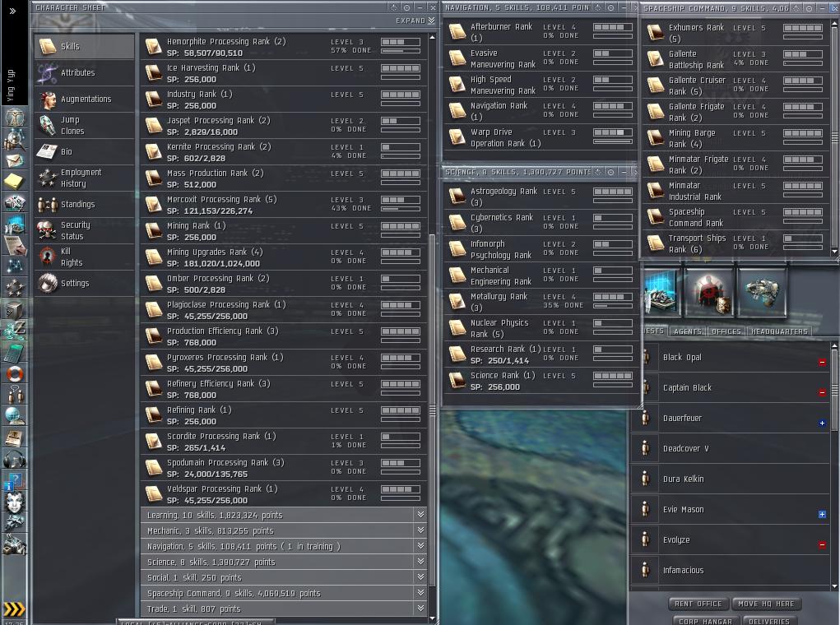Open the journal book icon in sidebar
This screenshot has width=840, height=625.
click(15, 437)
